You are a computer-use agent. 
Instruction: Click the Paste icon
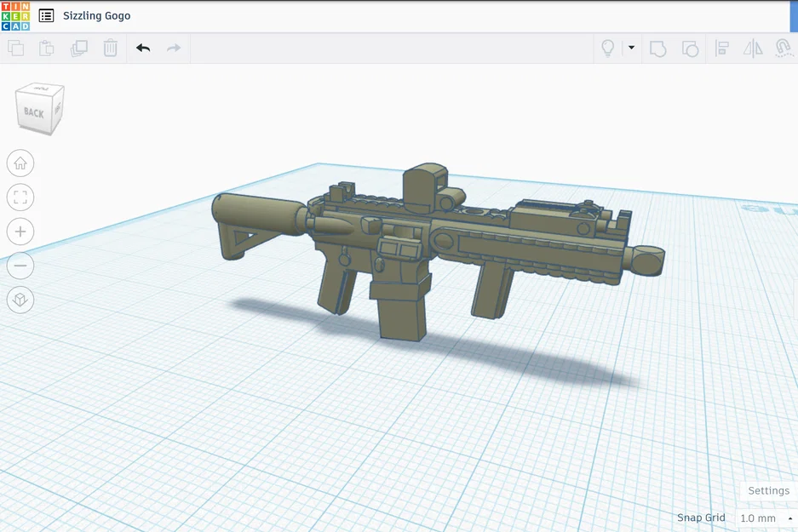coord(47,49)
